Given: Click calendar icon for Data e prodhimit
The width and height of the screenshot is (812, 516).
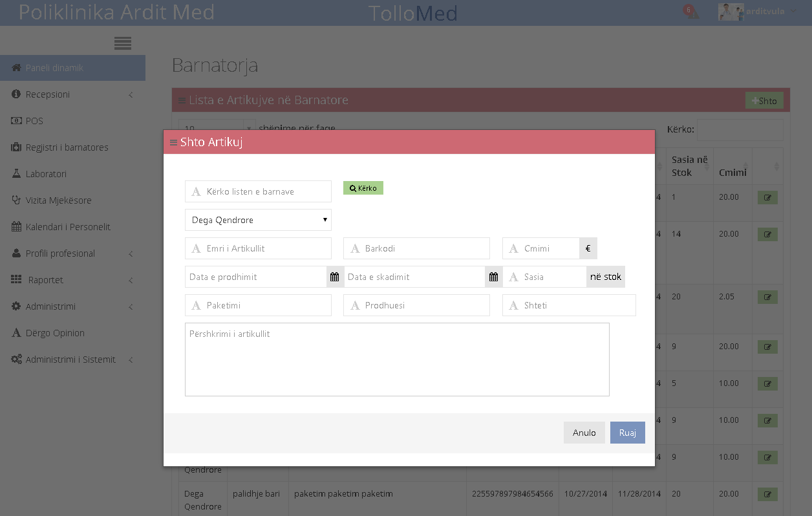Looking at the screenshot, I should 335,277.
